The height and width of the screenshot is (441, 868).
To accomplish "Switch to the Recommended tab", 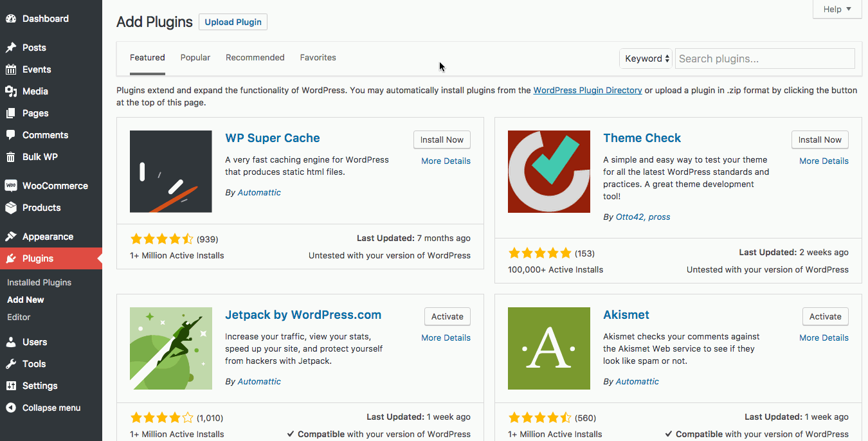I will [255, 57].
